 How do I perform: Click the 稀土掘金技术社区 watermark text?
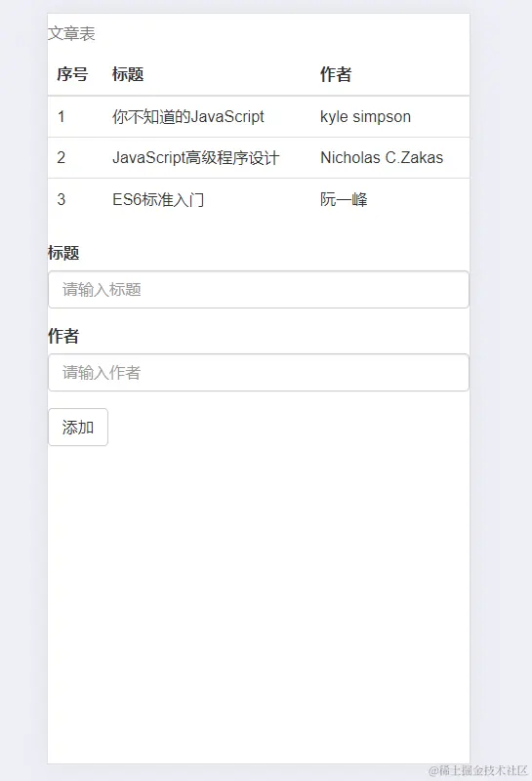click(478, 770)
